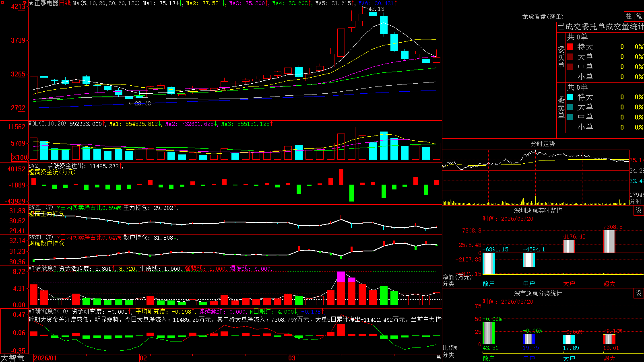Click the 超赢散户持仓 label
The width and height of the screenshot is (644, 362).
(x=46, y=243)
